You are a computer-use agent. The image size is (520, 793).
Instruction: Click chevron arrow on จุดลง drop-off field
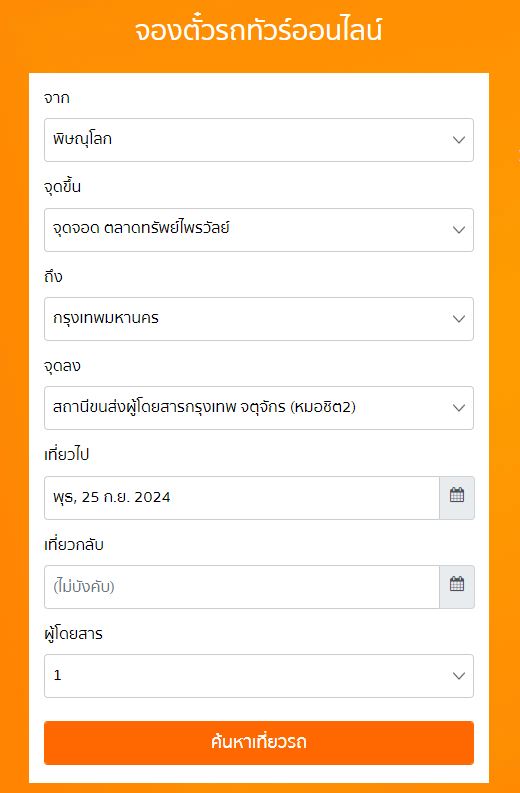click(x=459, y=408)
